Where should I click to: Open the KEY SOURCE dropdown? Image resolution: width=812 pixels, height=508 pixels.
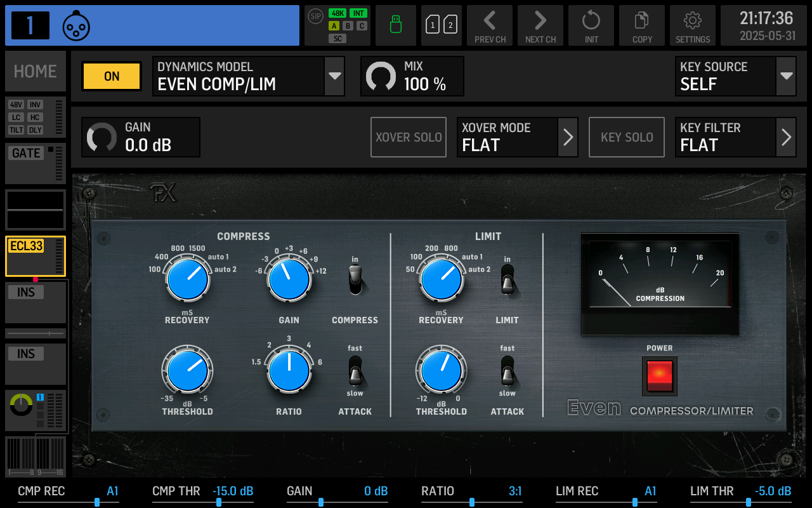coord(736,76)
